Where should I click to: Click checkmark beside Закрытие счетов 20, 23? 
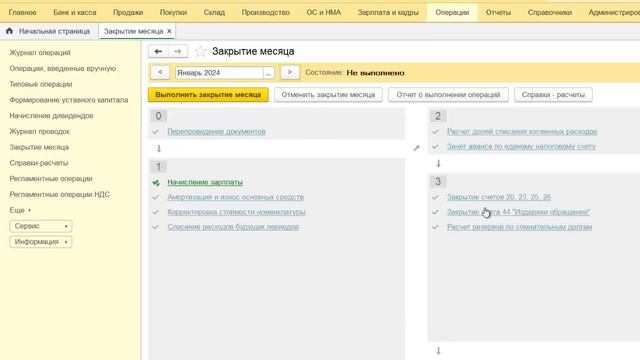pyautogui.click(x=435, y=197)
